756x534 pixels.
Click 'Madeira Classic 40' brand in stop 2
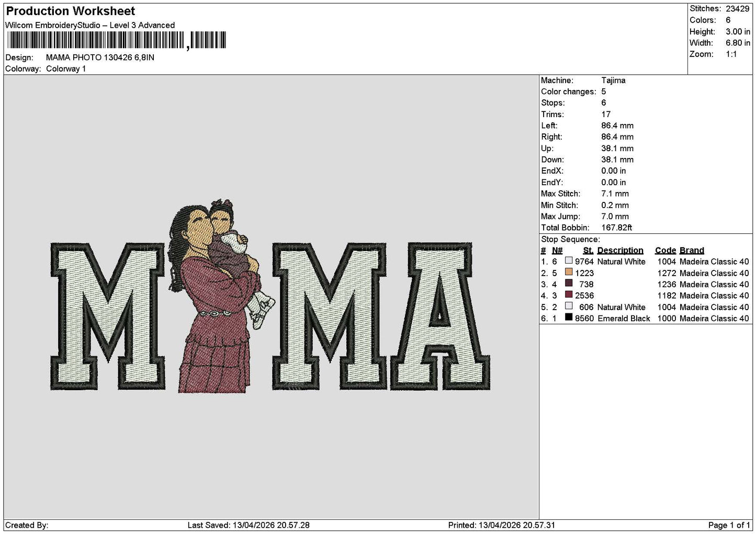[x=714, y=273]
